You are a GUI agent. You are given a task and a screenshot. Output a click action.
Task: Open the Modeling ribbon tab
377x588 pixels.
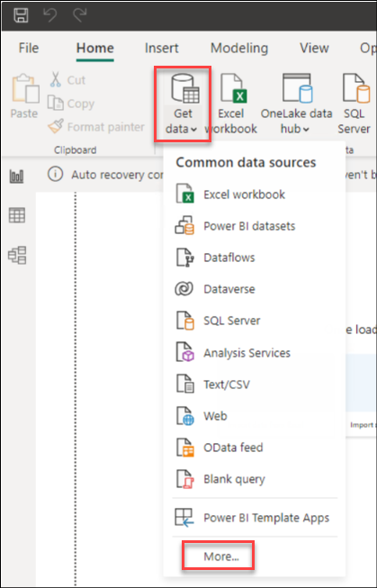[239, 48]
